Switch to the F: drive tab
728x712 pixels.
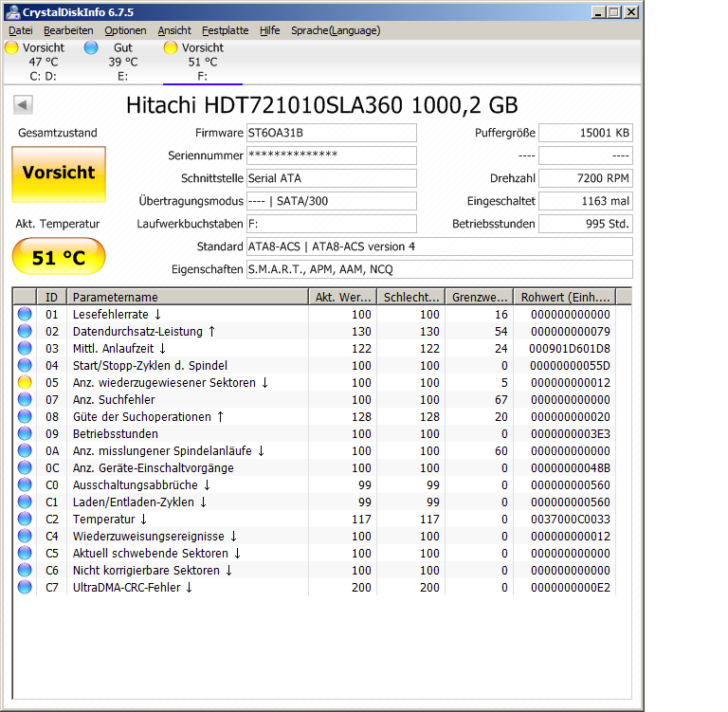[203, 63]
